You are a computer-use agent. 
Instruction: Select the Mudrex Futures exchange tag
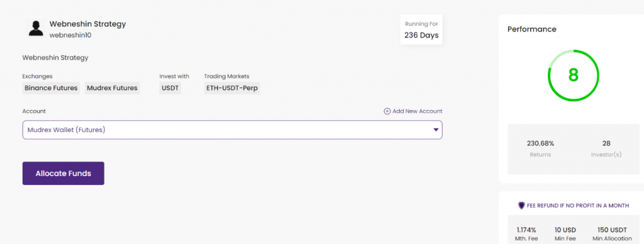[x=112, y=88]
